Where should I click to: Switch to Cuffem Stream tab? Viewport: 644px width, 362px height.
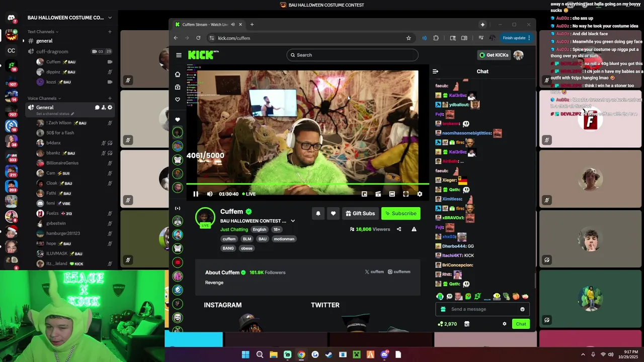(207, 25)
